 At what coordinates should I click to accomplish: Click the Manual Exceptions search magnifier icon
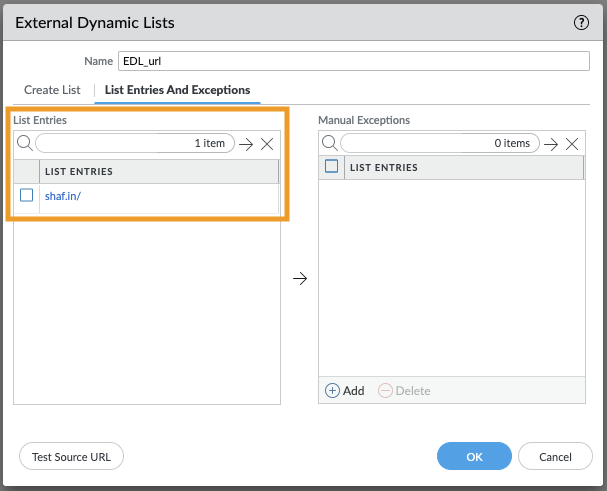click(x=329, y=143)
